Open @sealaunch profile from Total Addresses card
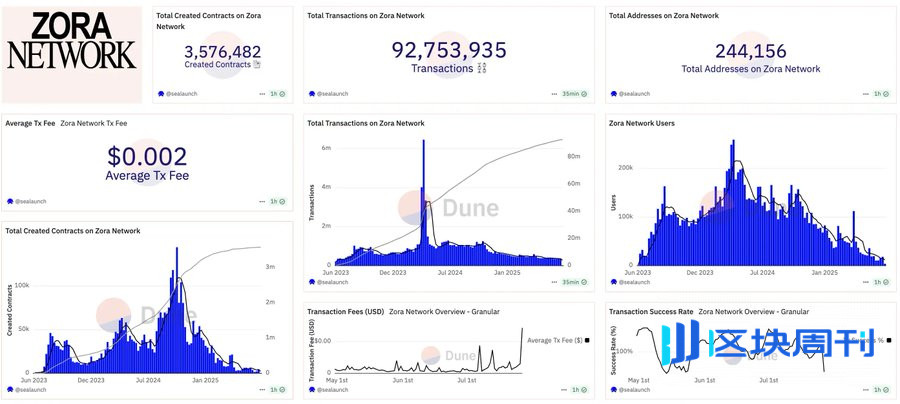Viewport: 900px width, 404px height. click(x=630, y=94)
